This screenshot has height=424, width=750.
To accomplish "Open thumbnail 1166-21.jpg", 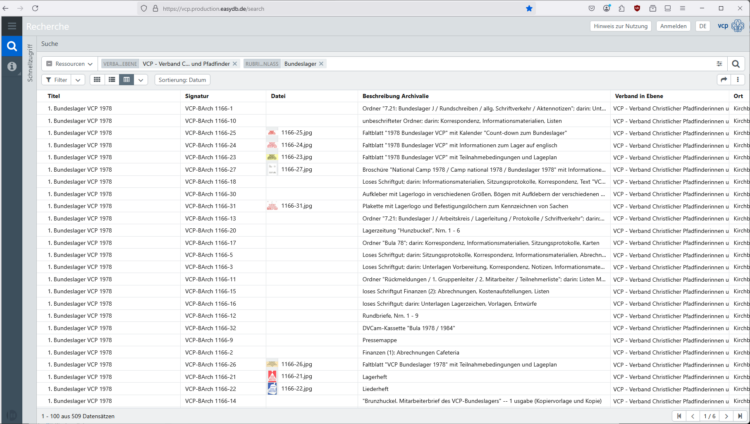I will click(272, 376).
